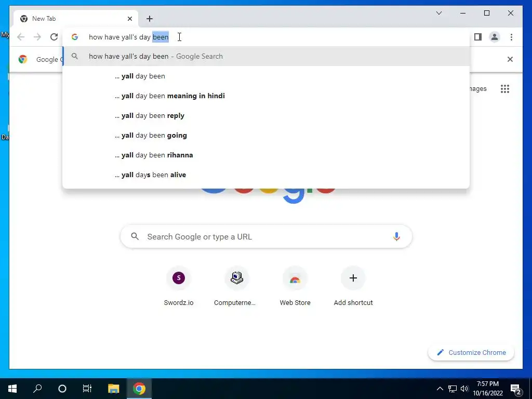532x399 pixels.
Task: Open the taskbar clock and date
Action: coord(488,389)
